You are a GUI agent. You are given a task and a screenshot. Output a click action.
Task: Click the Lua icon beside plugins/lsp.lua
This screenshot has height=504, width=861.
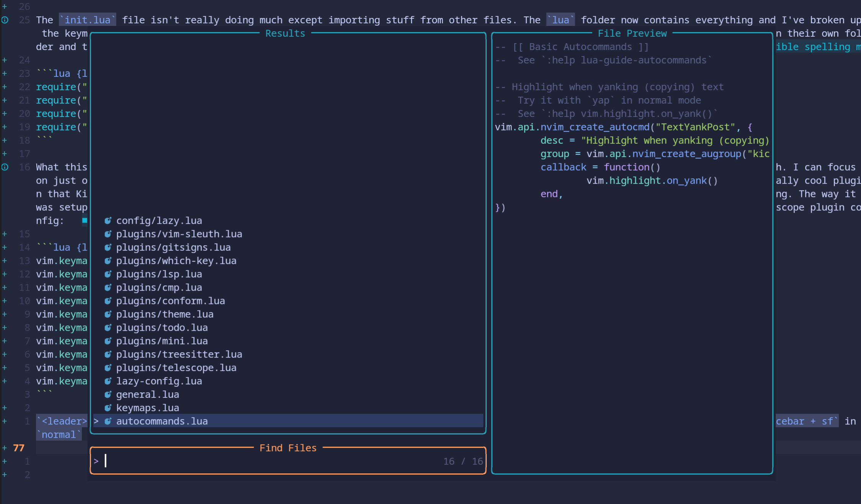[108, 274]
